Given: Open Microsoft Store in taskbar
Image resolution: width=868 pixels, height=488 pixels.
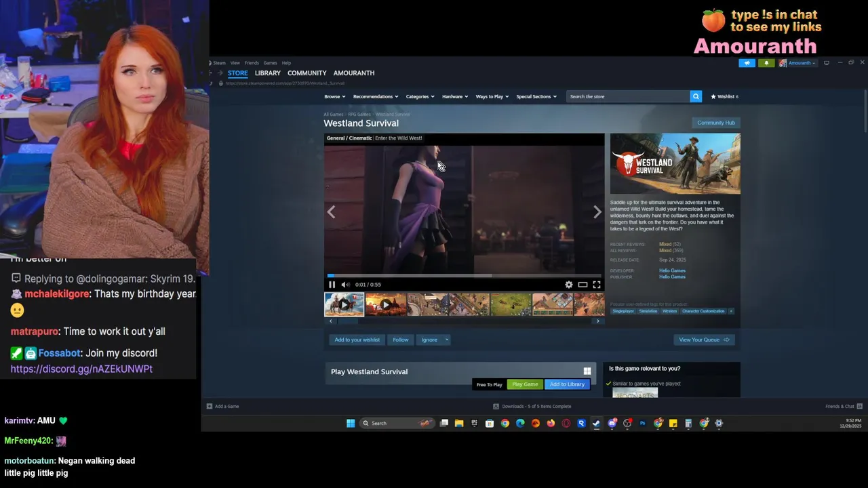Looking at the screenshot, I should (490, 423).
